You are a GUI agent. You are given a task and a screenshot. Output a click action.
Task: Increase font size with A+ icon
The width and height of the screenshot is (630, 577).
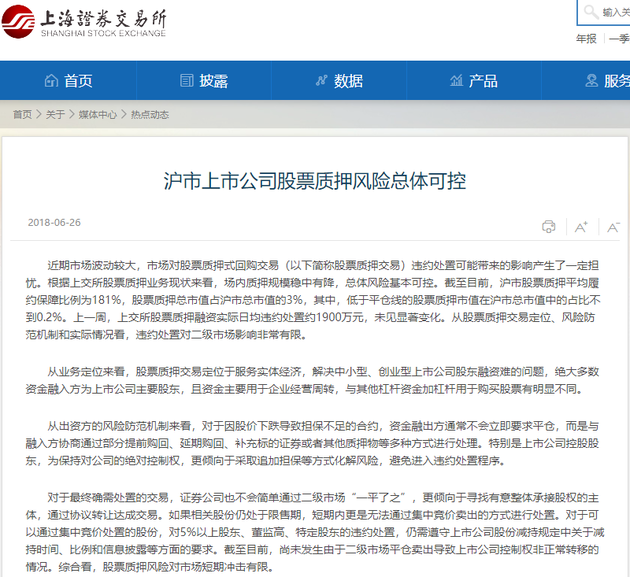pos(581,227)
